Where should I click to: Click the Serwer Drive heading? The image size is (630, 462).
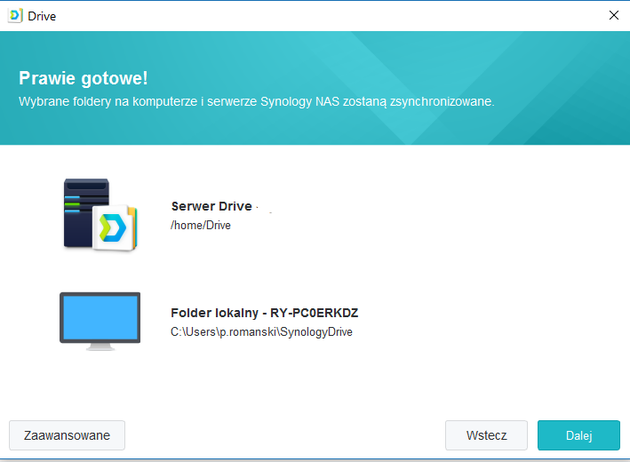tap(212, 206)
